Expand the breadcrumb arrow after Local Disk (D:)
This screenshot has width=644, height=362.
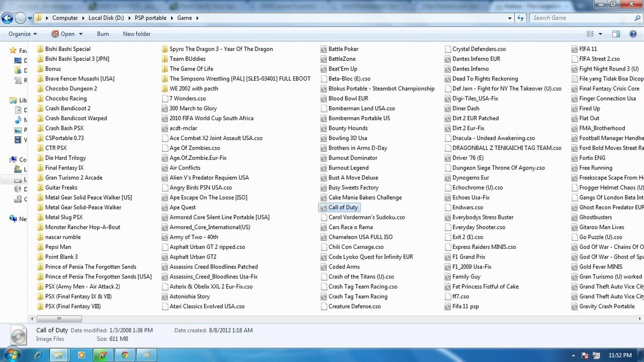[x=129, y=18]
